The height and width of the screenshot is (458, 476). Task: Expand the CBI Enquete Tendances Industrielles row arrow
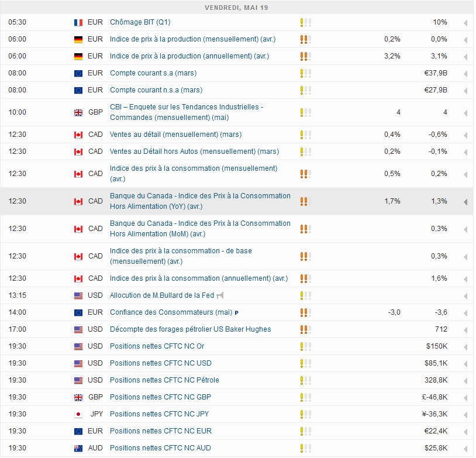[x=465, y=113]
